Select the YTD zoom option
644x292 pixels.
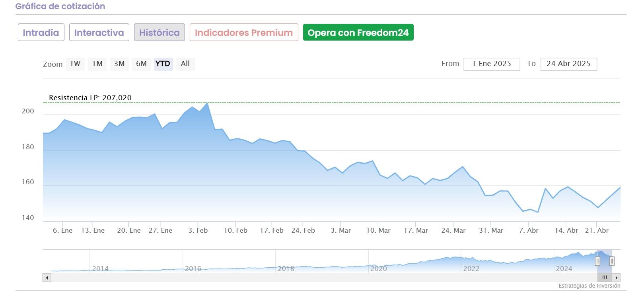[x=163, y=64]
